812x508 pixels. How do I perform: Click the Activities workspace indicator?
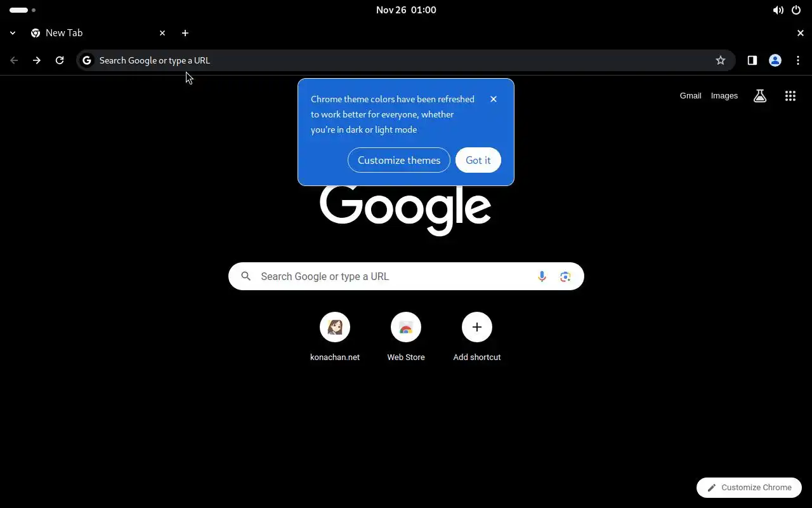point(23,10)
